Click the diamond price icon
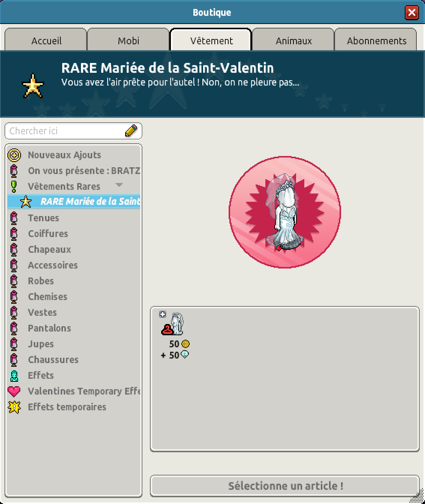Screen dimensions: 425x504 click(x=185, y=354)
